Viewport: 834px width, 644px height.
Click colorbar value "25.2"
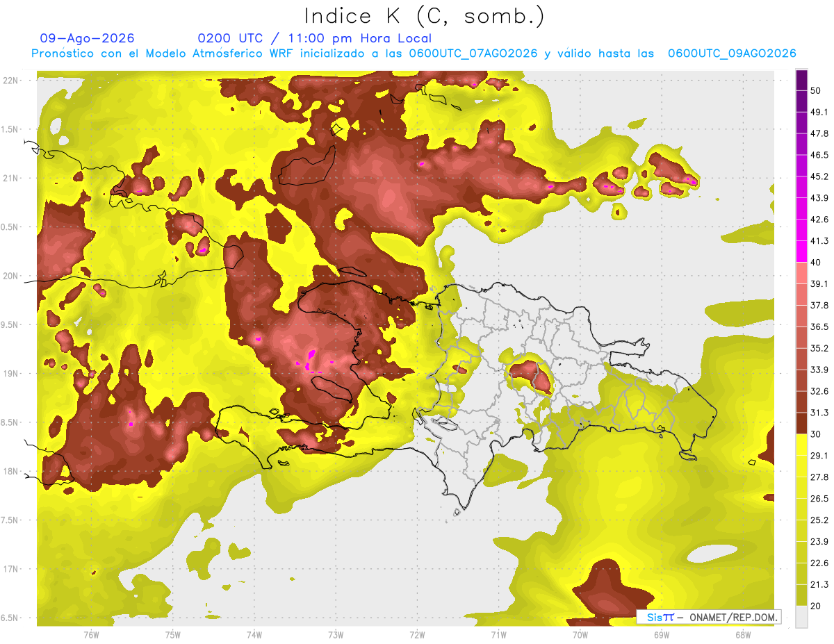click(819, 520)
